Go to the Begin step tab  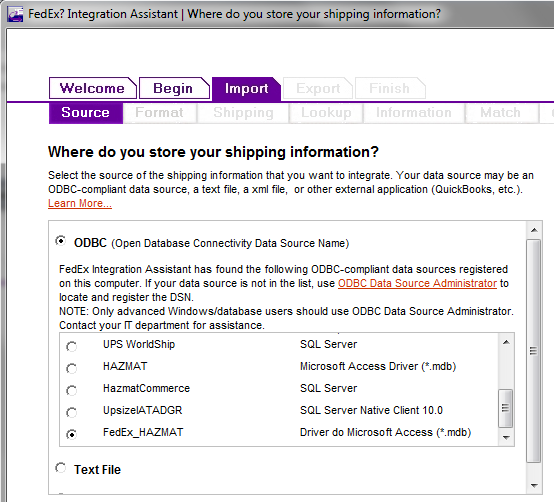(x=174, y=88)
